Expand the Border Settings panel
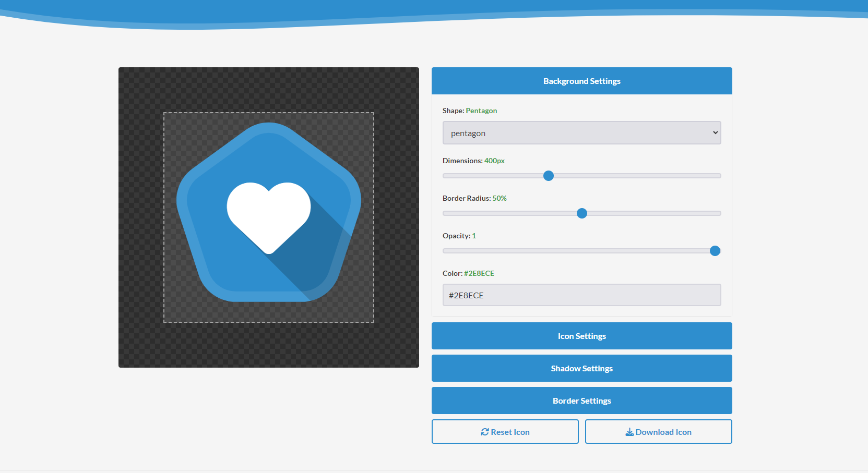868x473 pixels. click(x=581, y=401)
